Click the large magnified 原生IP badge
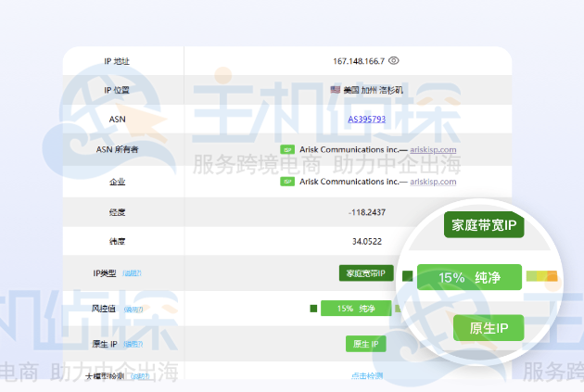This screenshot has width=584, height=392. point(489,328)
